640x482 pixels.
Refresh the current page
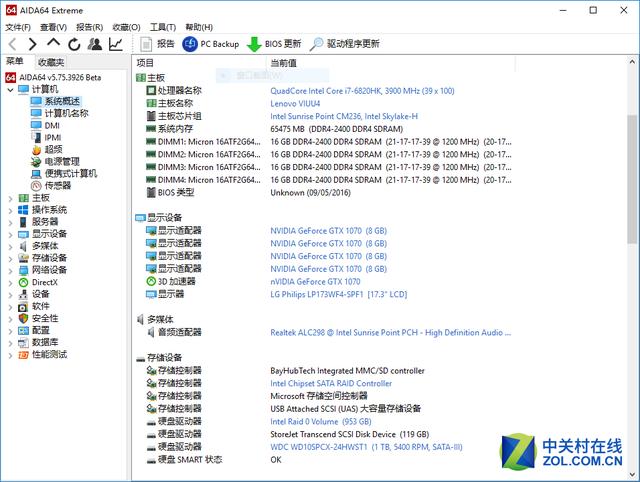[74, 44]
